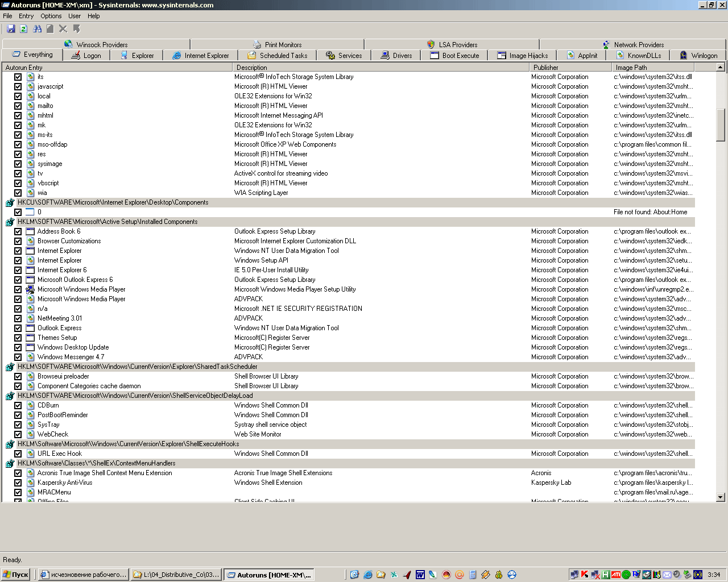The image size is (728, 582).
Task: Sort by the Description column header
Action: tap(380, 67)
